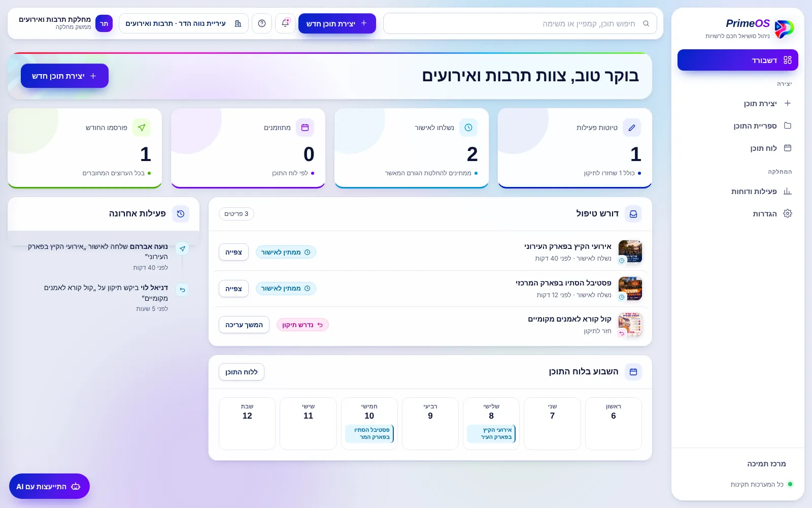Click צפייה for פסטיבל הסתיו בפארק המרכזי
Image resolution: width=812 pixels, height=508 pixels.
pyautogui.click(x=233, y=289)
